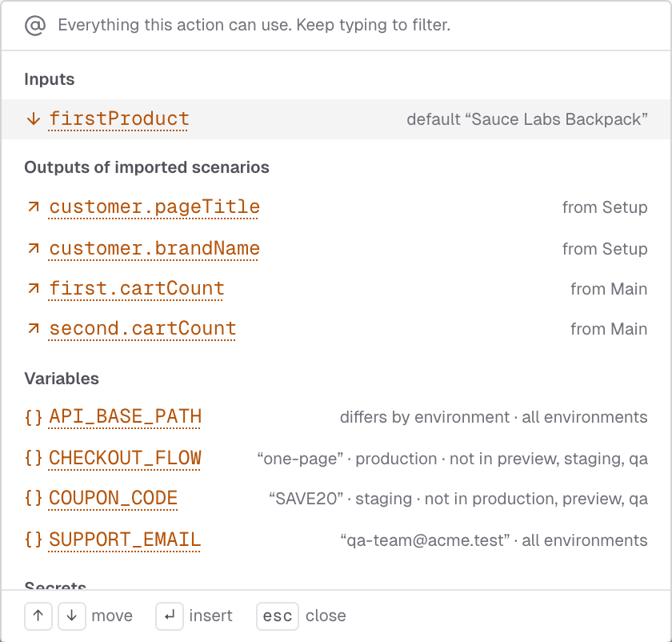The height and width of the screenshot is (642, 672).
Task: Click the esc key to close
Action: point(278,616)
